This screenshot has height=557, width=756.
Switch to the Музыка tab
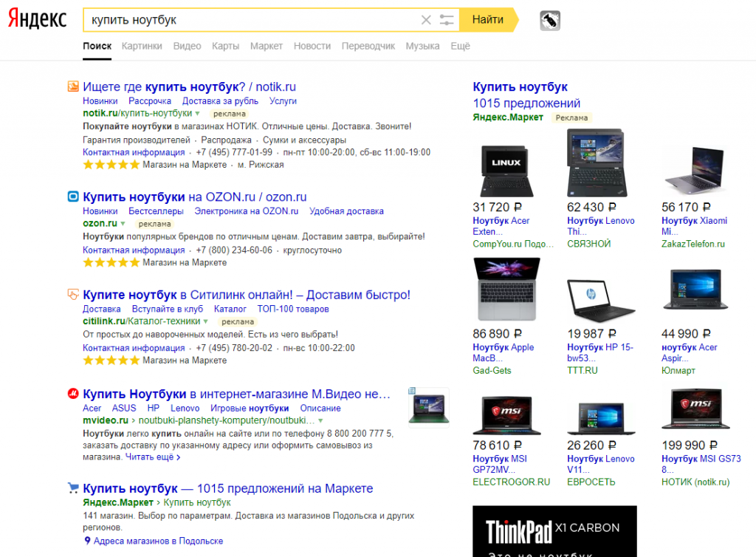pos(422,46)
